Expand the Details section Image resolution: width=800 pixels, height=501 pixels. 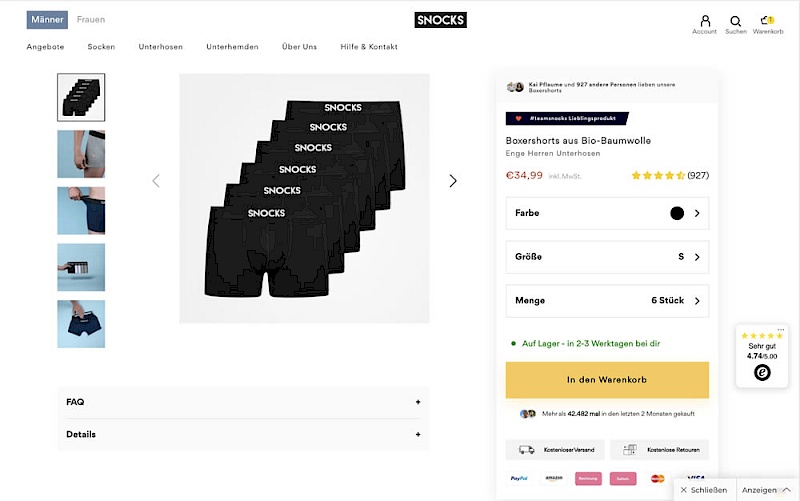(243, 434)
